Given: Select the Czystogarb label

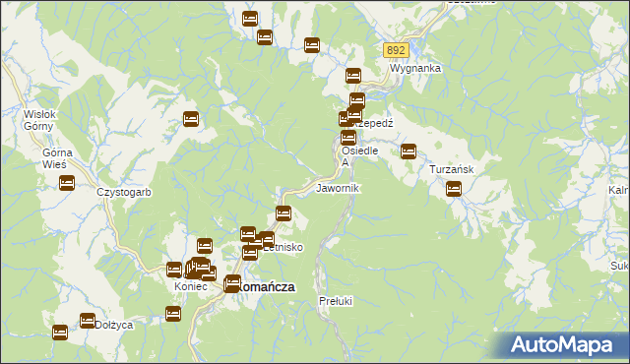Looking at the screenshot, I should coord(124,192).
